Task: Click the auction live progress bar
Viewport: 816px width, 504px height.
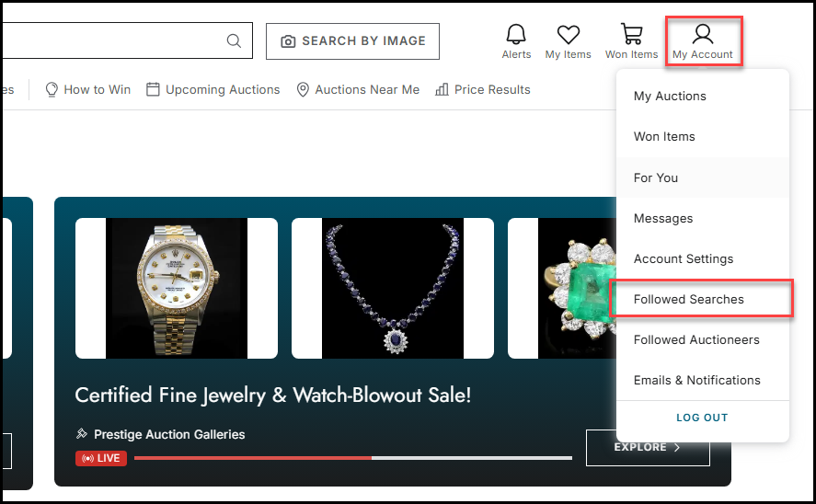Action: tap(353, 458)
